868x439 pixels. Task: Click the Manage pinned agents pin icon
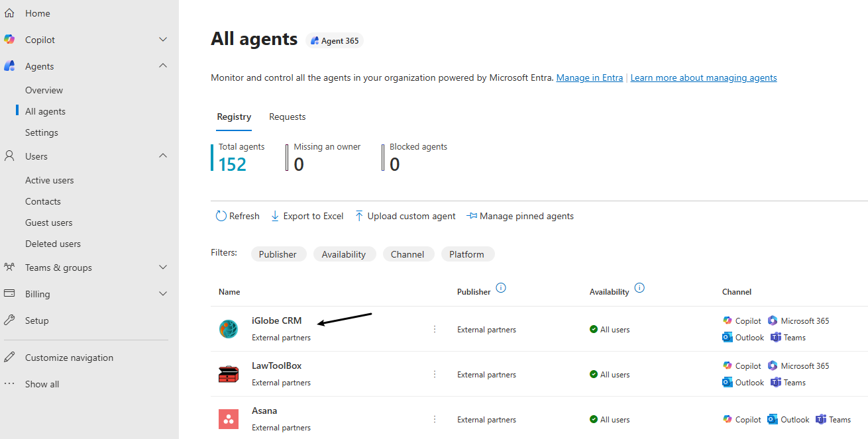[472, 216]
